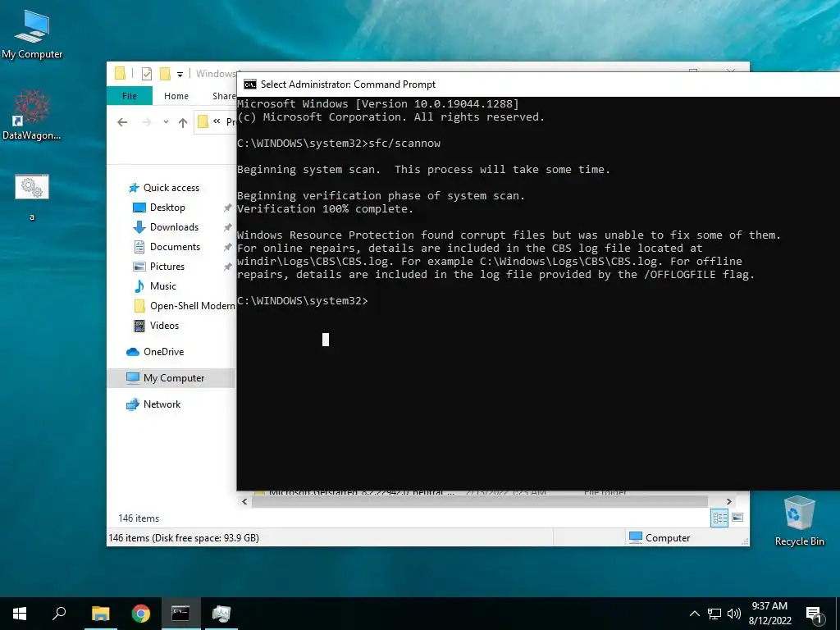Click the horizontal scrollbar right arrow in Explorer
Screen dimensions: 840x630
pos(728,501)
